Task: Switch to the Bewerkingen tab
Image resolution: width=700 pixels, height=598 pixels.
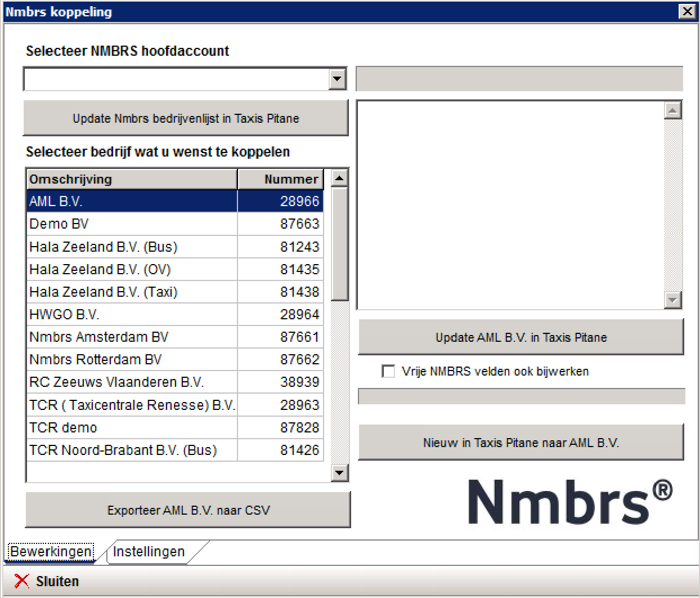Action: pos(51,551)
